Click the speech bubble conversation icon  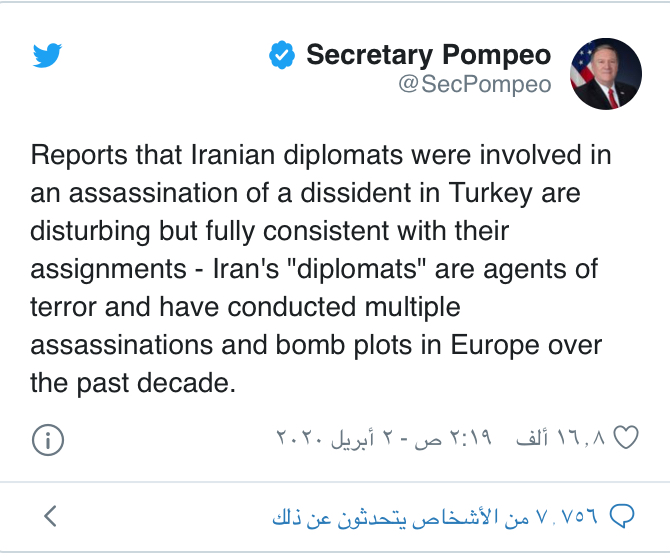point(621,516)
